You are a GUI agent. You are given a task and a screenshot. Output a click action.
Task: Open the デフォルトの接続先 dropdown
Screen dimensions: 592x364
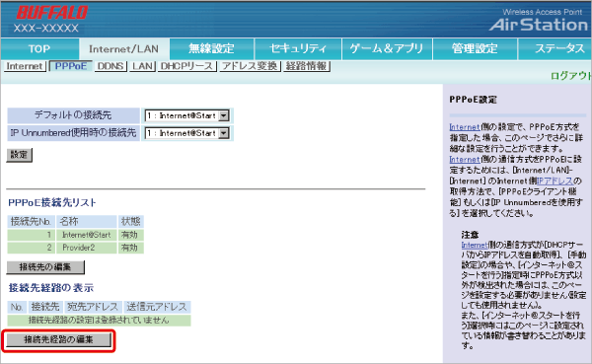(x=187, y=115)
